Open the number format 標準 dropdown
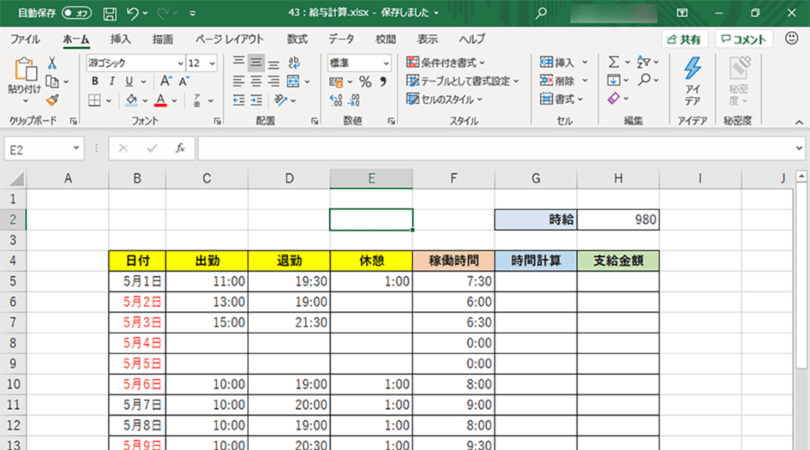The image size is (810, 450). click(383, 62)
